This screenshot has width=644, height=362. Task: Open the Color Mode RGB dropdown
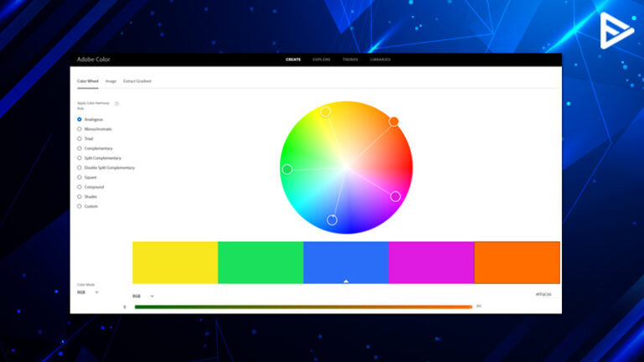pyautogui.click(x=88, y=292)
